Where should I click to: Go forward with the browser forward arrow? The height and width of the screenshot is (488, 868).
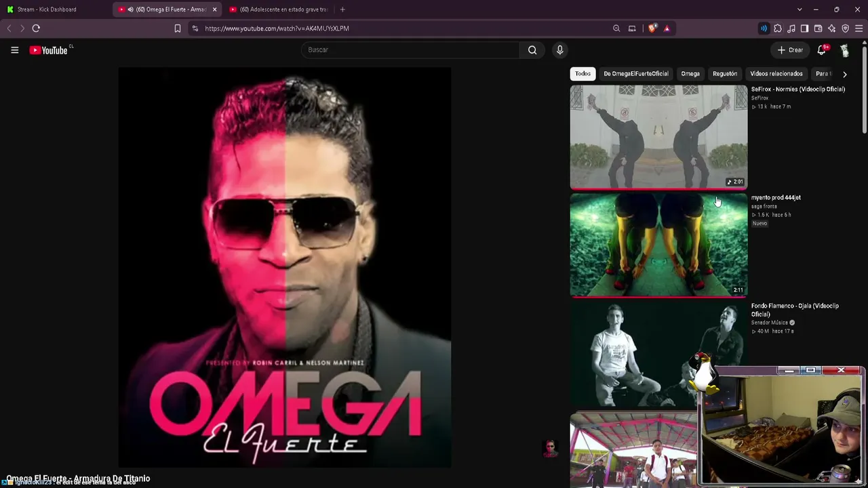point(22,28)
